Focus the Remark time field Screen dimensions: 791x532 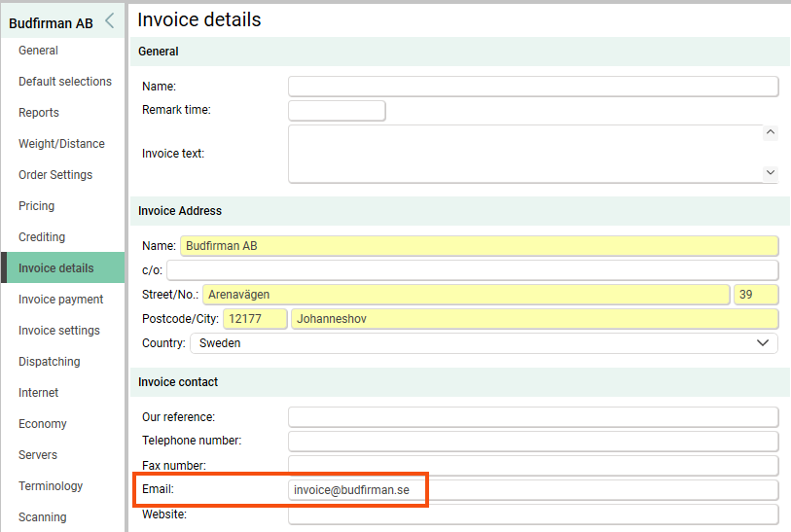pyautogui.click(x=337, y=111)
